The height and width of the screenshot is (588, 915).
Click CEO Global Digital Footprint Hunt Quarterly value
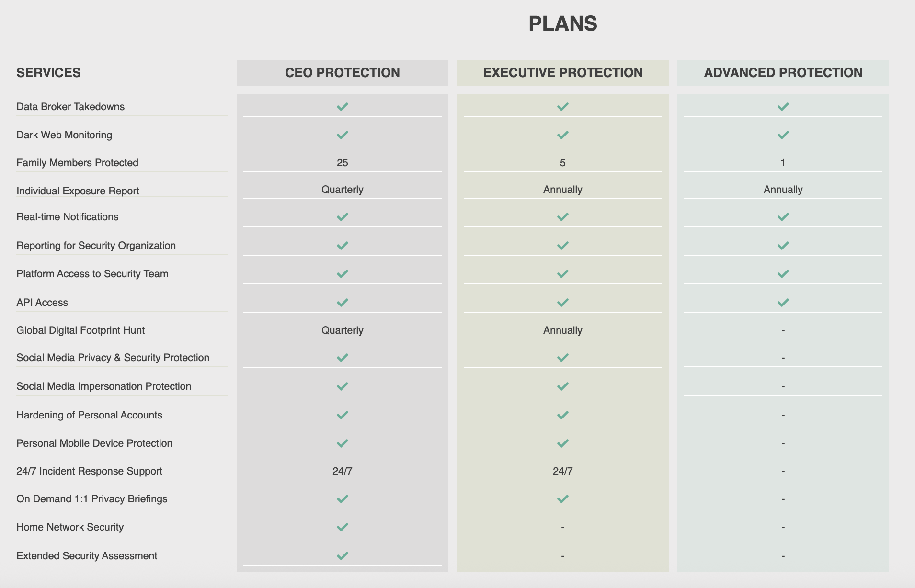pyautogui.click(x=342, y=330)
